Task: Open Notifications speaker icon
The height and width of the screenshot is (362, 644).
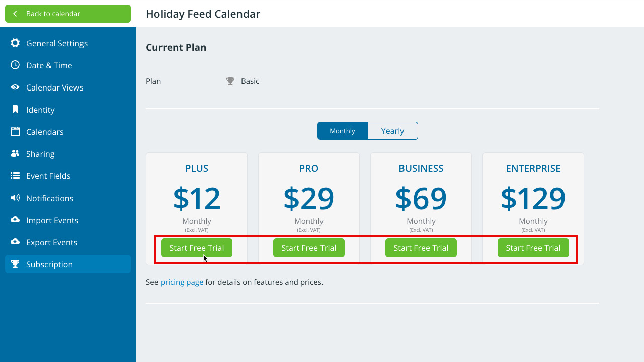Action: click(15, 198)
